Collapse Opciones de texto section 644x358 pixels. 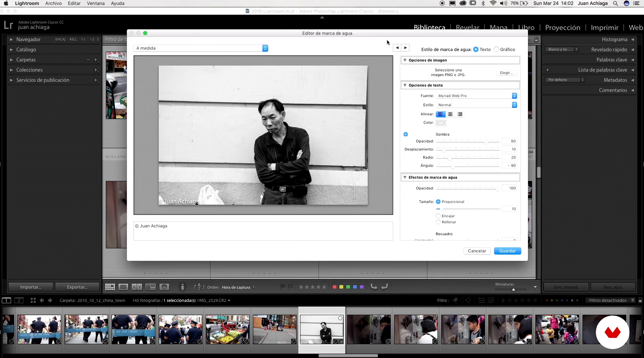[x=405, y=85]
